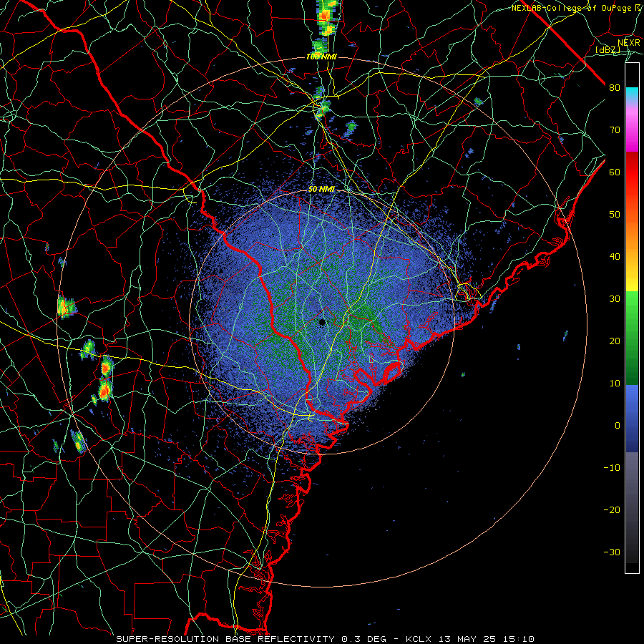The image size is (644, 644).
Task: Click the 40 value on dBZ scale
Action: [x=615, y=257]
